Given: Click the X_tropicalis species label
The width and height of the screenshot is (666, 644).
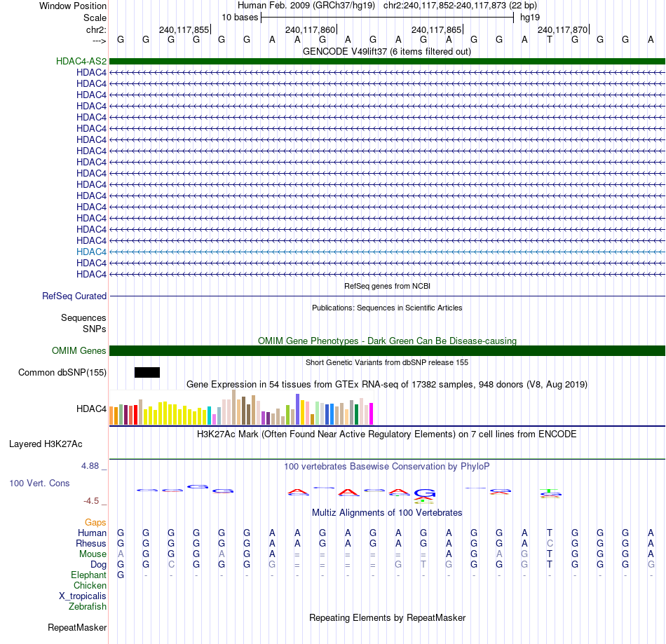Looking at the screenshot, I should 83,596.
